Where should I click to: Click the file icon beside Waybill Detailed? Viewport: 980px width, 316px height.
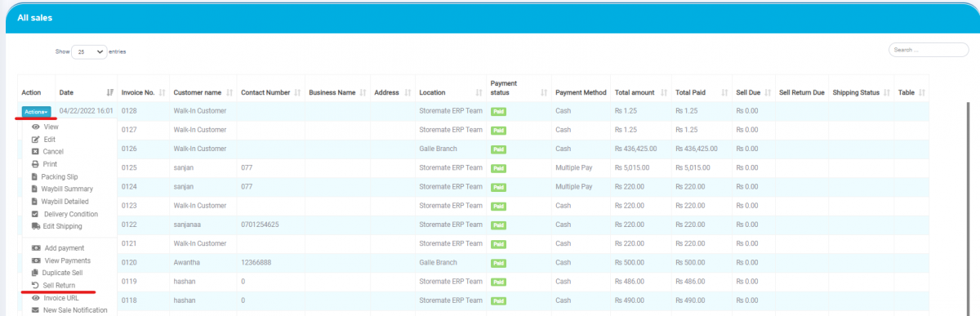[34, 201]
